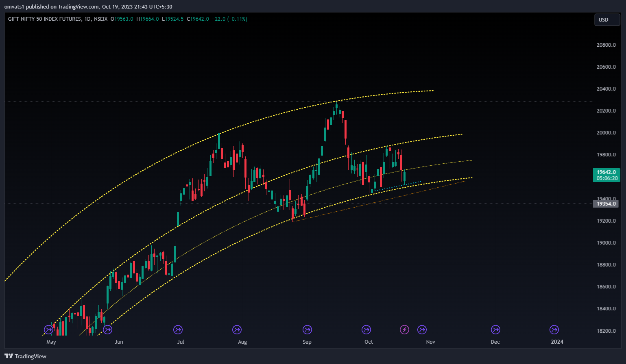
Task: Click the Nov label on time axis
Action: tap(431, 342)
